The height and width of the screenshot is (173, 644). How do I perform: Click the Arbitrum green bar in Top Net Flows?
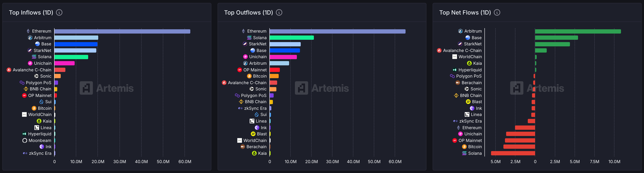[x=578, y=31]
